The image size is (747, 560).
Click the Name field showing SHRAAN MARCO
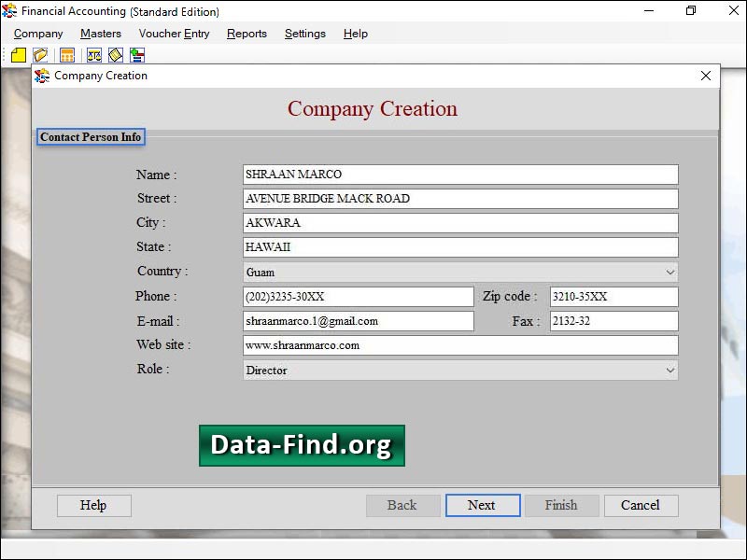tap(458, 174)
